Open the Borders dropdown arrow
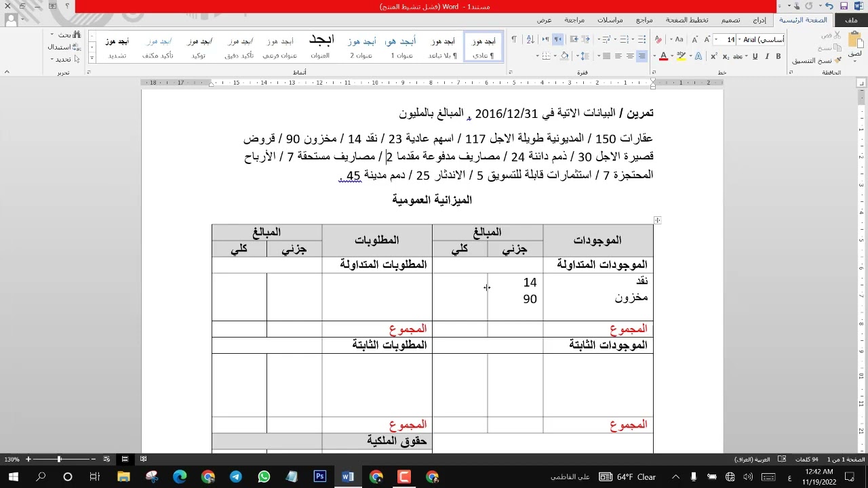Image resolution: width=868 pixels, height=488 pixels. click(x=537, y=56)
